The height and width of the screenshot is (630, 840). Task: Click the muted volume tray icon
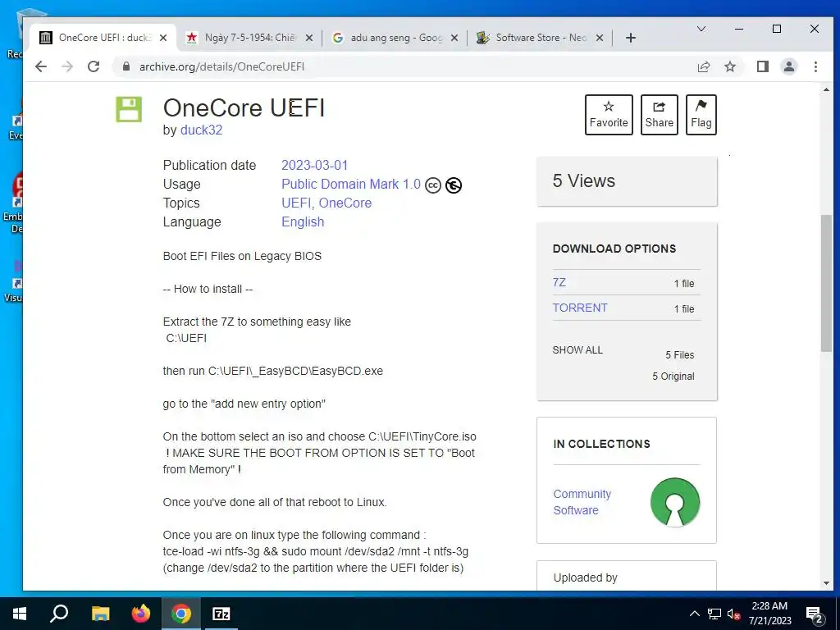pos(733,614)
